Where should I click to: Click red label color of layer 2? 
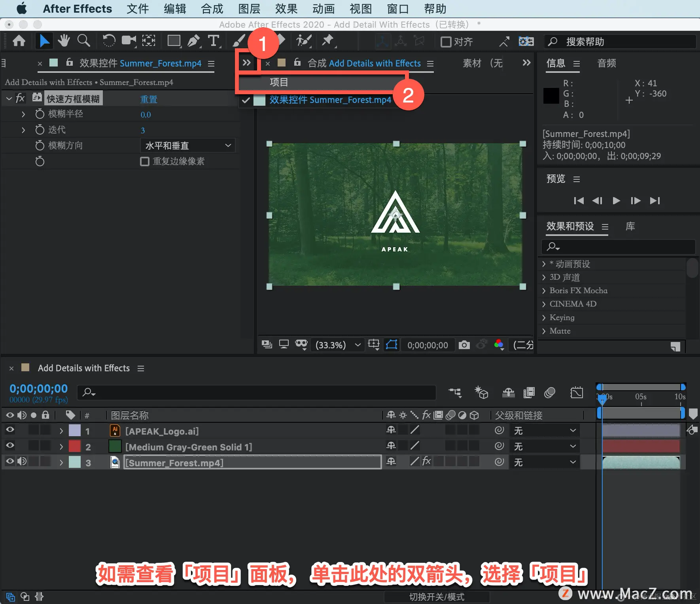[75, 446]
